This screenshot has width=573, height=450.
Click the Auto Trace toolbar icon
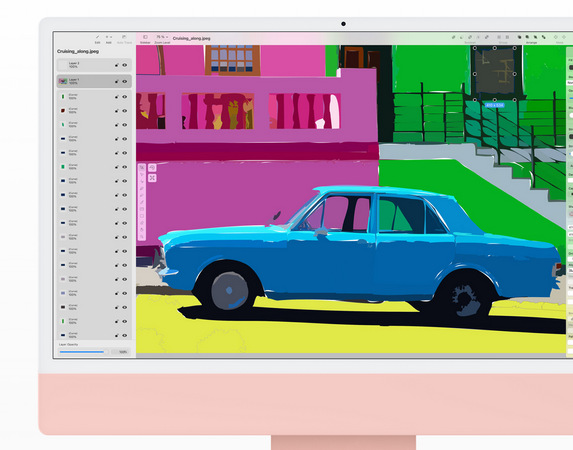(124, 37)
